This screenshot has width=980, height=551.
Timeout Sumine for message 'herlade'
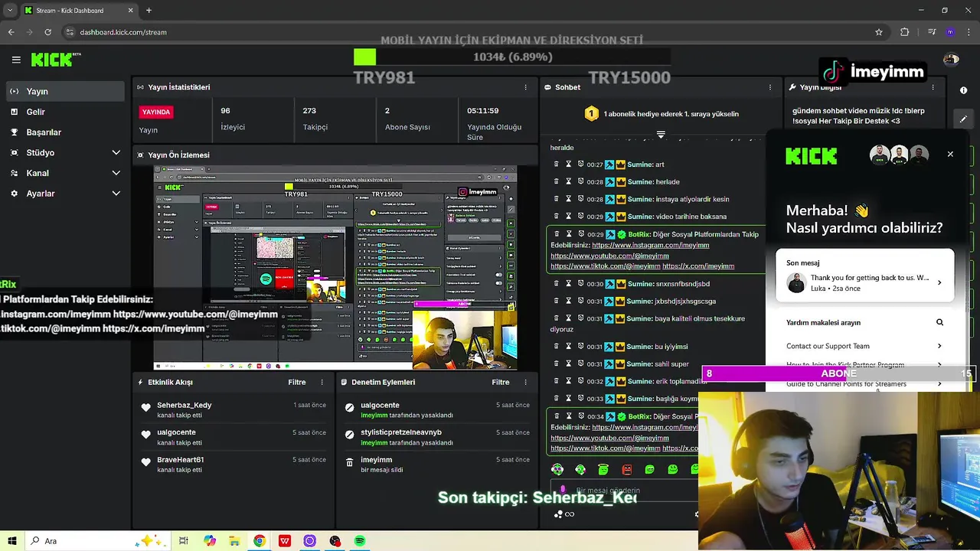568,181
